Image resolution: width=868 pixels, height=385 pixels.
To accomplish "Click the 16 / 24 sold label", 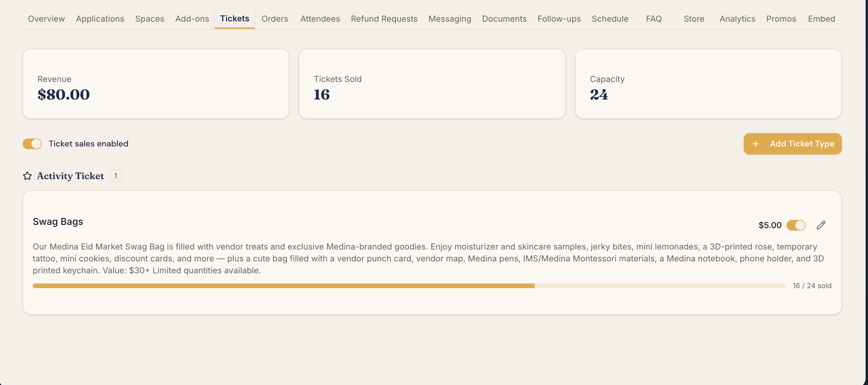I will pyautogui.click(x=812, y=286).
